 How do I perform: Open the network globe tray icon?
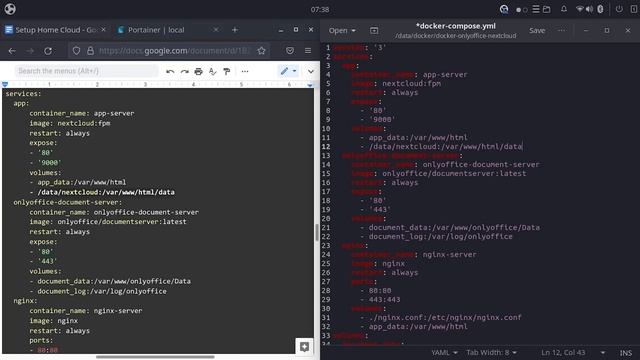coord(504,9)
